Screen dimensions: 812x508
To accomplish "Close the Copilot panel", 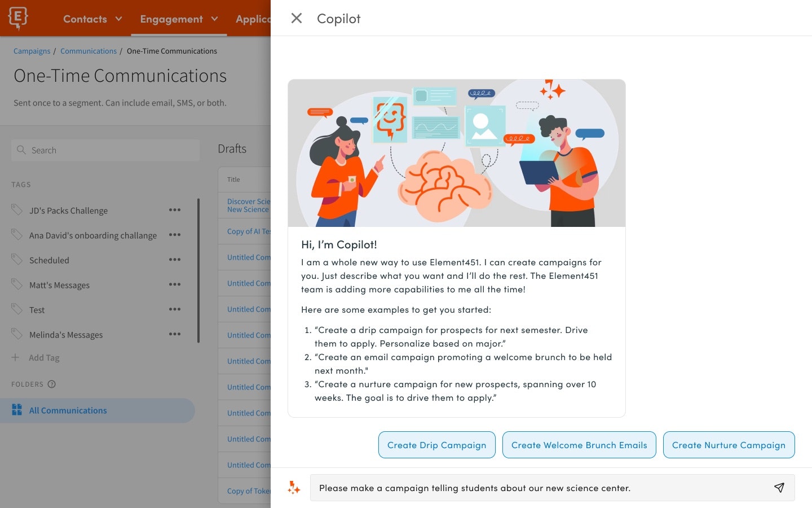I will (x=297, y=18).
